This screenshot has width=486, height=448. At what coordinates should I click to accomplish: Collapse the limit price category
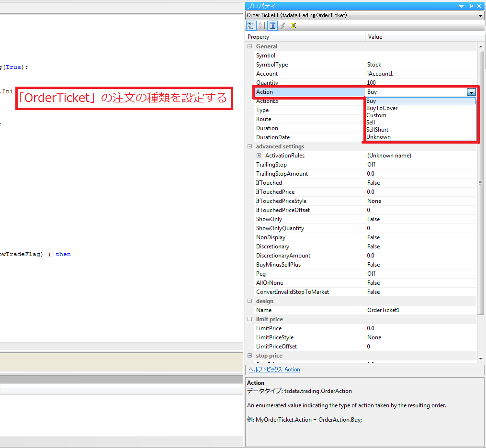(250, 319)
